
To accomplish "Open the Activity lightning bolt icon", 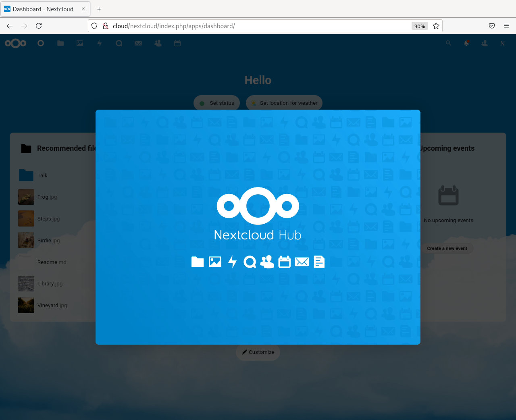I will pos(99,43).
